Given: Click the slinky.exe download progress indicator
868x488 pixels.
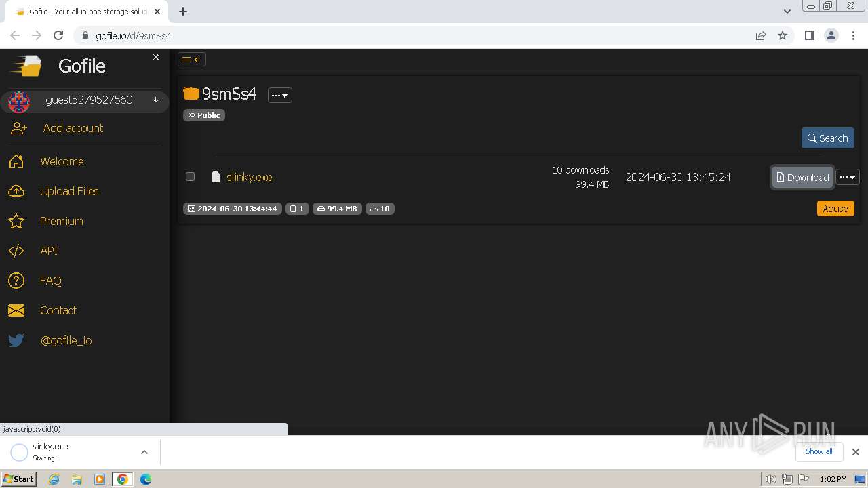Looking at the screenshot, I should [x=20, y=452].
